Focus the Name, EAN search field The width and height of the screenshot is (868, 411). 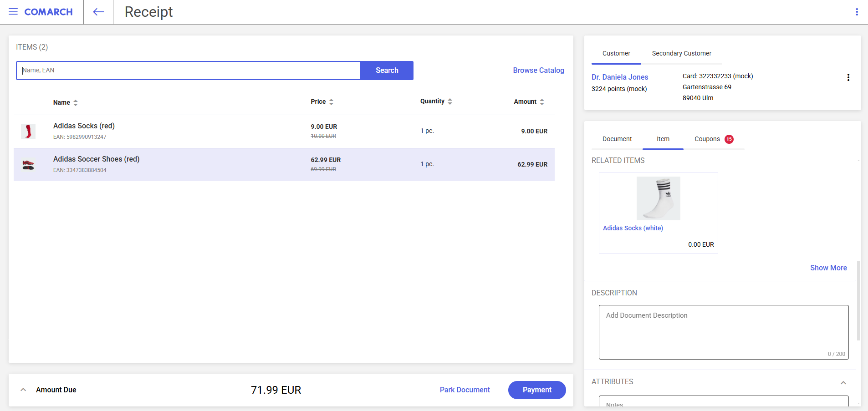189,71
